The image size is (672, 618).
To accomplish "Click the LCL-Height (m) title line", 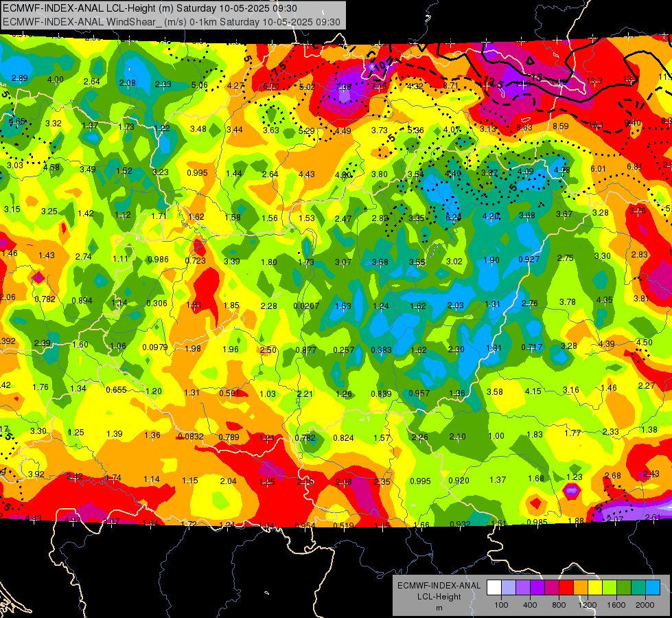I will [x=150, y=8].
